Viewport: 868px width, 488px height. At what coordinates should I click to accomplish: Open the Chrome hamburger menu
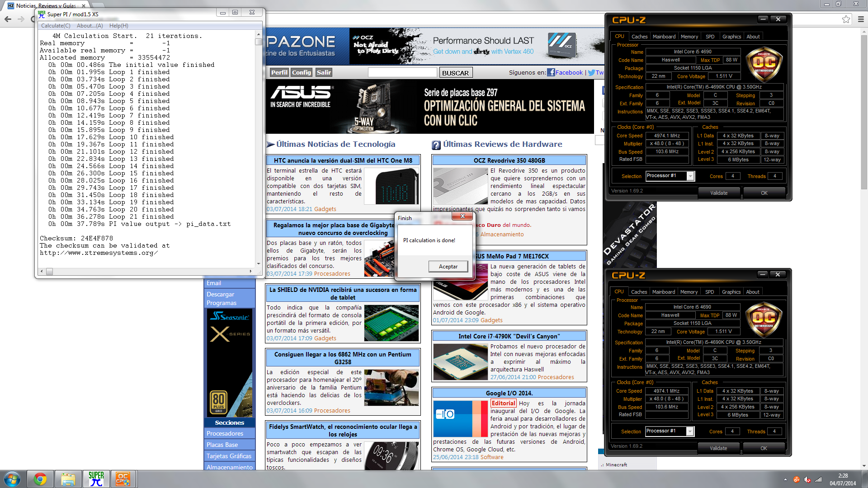click(861, 19)
